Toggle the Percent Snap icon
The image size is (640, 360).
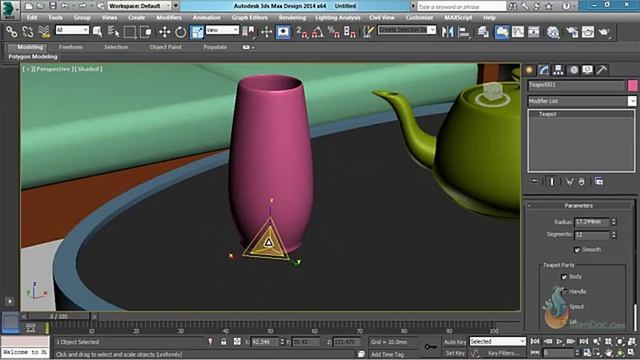tap(334, 32)
